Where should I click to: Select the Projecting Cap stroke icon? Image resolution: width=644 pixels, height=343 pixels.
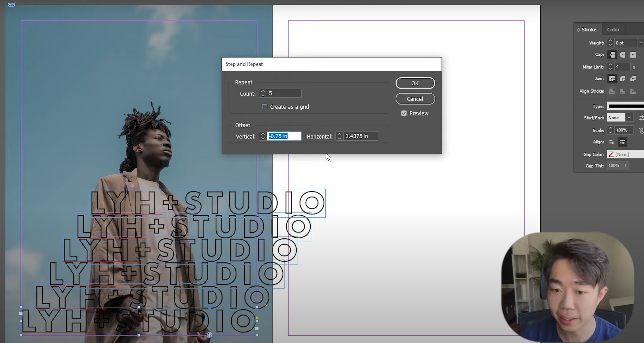633,55
